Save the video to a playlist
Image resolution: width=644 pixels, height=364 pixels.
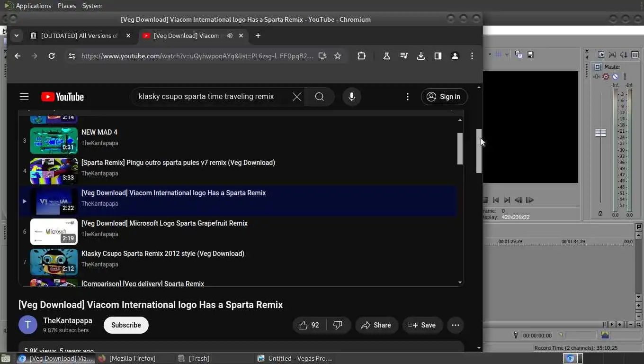(x=422, y=325)
